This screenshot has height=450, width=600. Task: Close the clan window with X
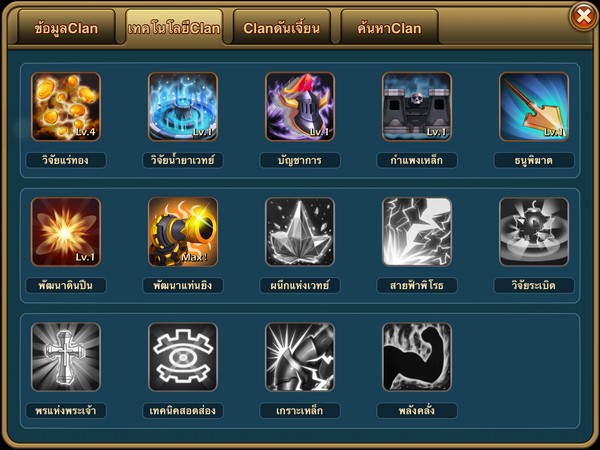[584, 16]
